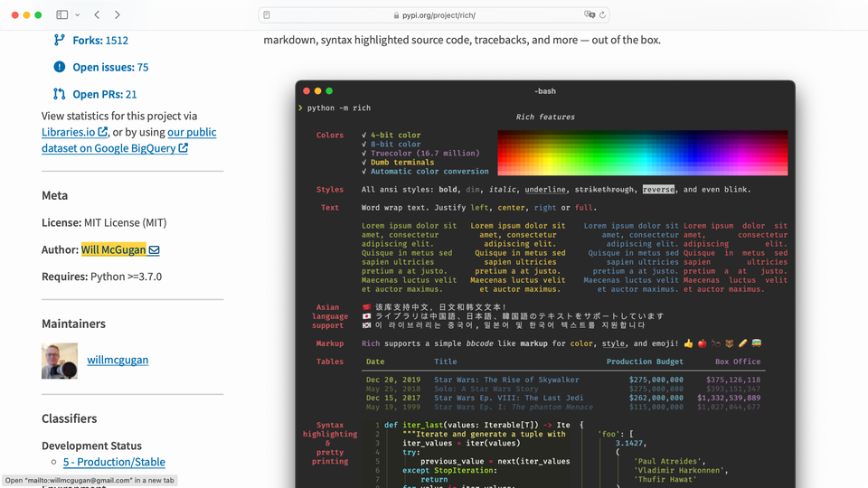Image resolution: width=868 pixels, height=488 pixels.
Task: Click the China flag emoji in Asian support
Action: [x=366, y=307]
